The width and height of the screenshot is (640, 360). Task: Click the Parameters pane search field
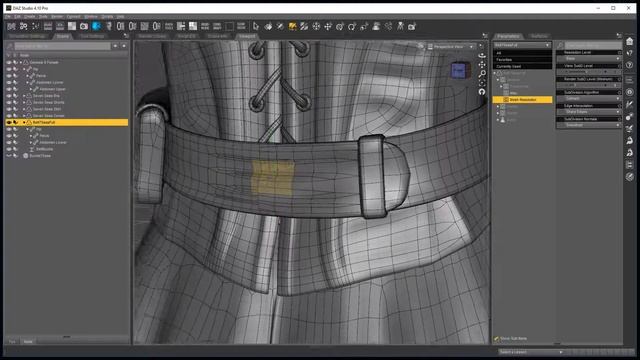click(x=593, y=45)
